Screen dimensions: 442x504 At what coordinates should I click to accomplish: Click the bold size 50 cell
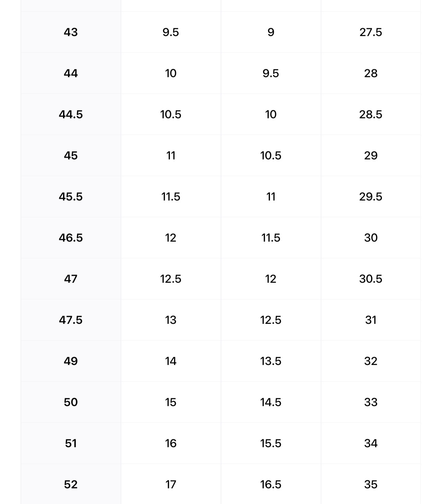click(x=71, y=402)
